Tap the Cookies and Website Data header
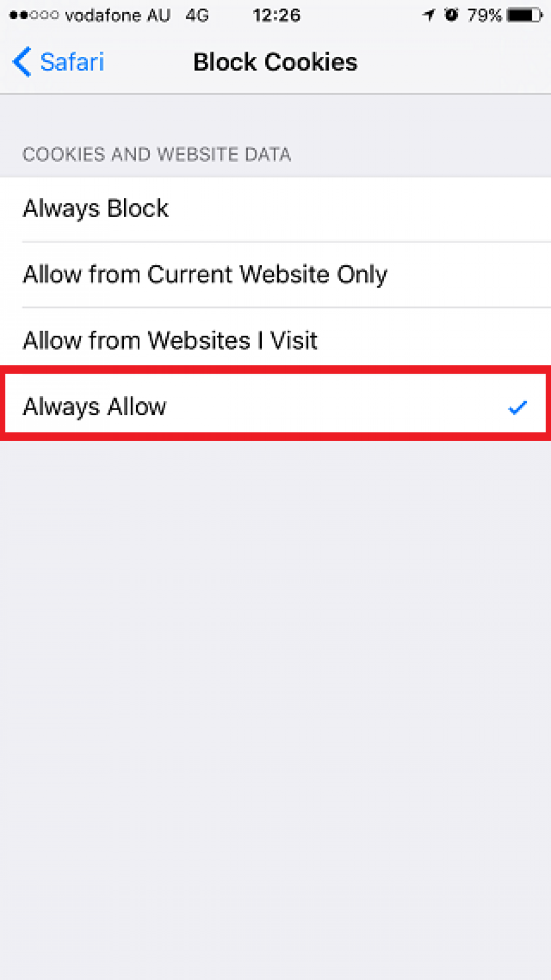Screen dimensions: 551x980 156,154
